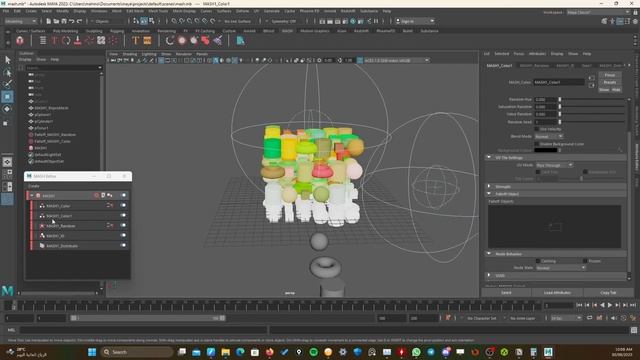Toggle visibility of MASH1_Color1 node

click(x=123, y=216)
